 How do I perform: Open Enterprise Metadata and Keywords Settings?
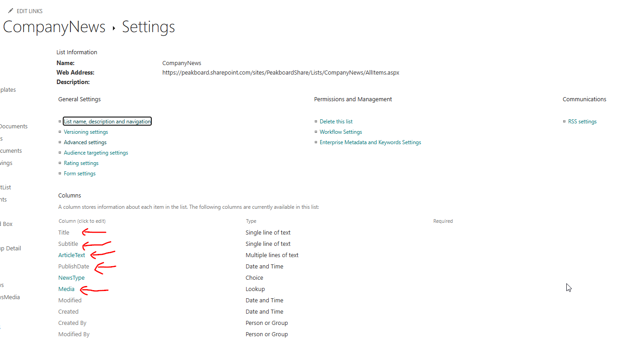pos(370,142)
